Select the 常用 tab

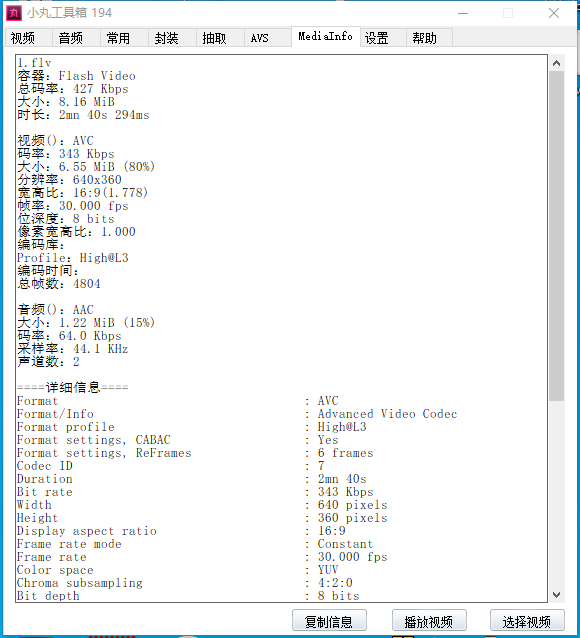click(124, 38)
